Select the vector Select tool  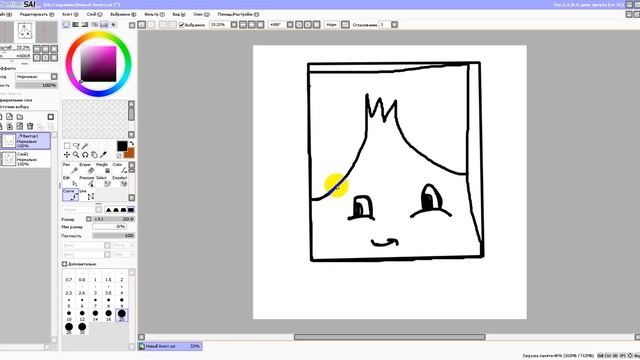(103, 181)
